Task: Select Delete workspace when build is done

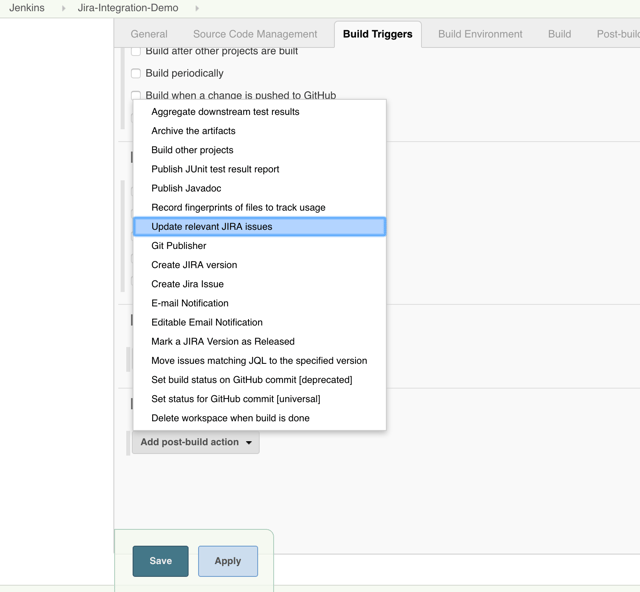Action: (x=260, y=418)
